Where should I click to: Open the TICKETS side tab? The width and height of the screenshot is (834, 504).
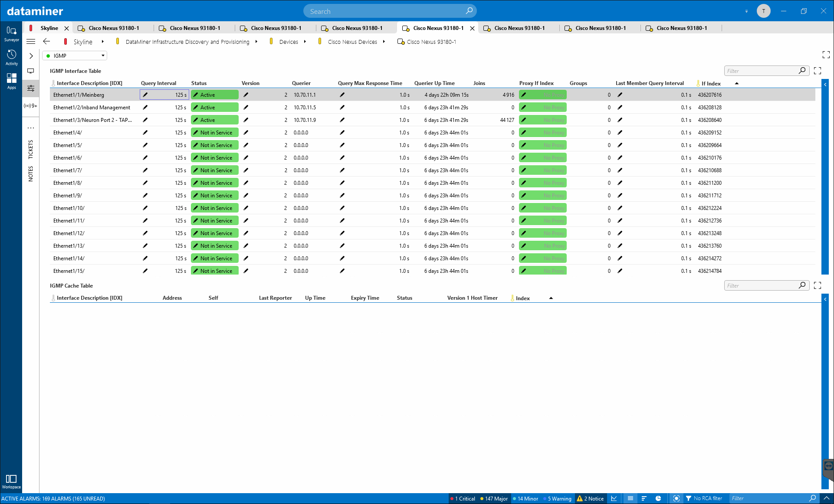tap(30, 149)
